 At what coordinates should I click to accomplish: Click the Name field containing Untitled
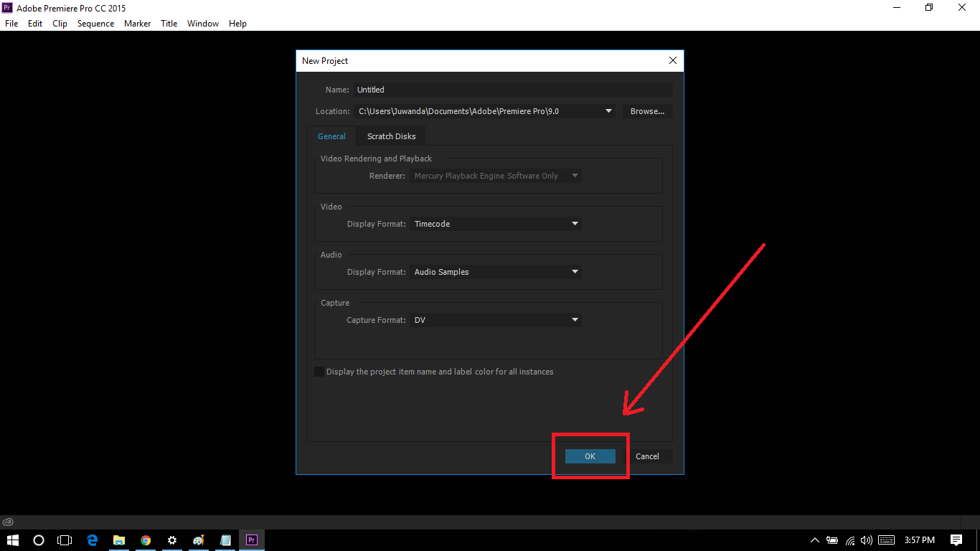click(x=513, y=90)
